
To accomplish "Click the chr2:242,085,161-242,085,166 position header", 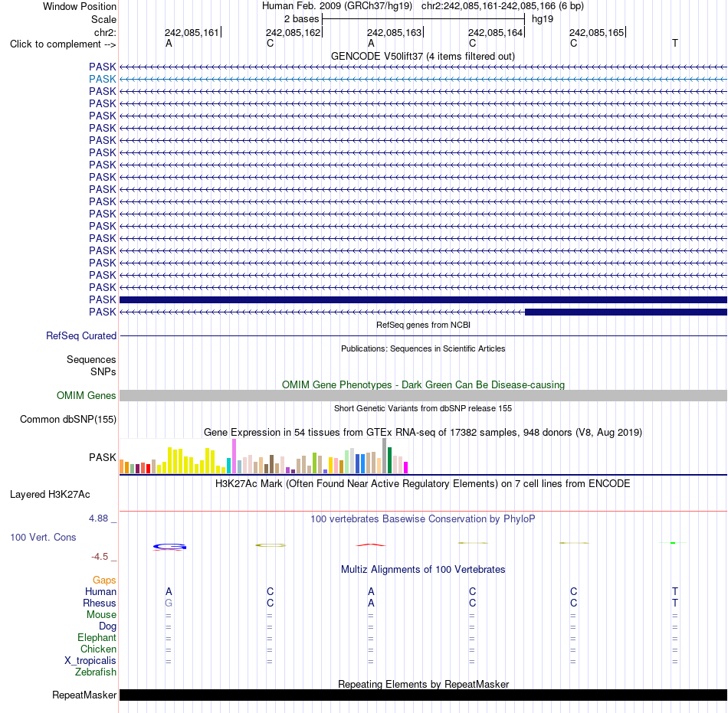I will (x=503, y=6).
